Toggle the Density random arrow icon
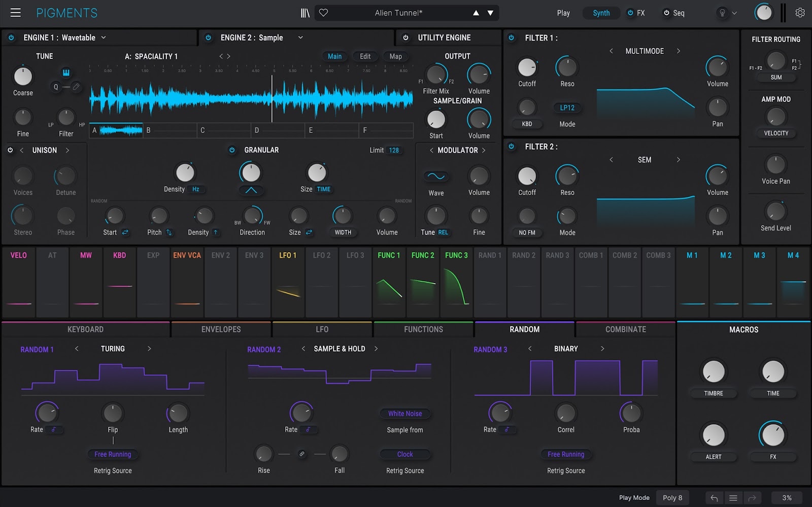Screen dimensions: 812x507 click(216, 232)
